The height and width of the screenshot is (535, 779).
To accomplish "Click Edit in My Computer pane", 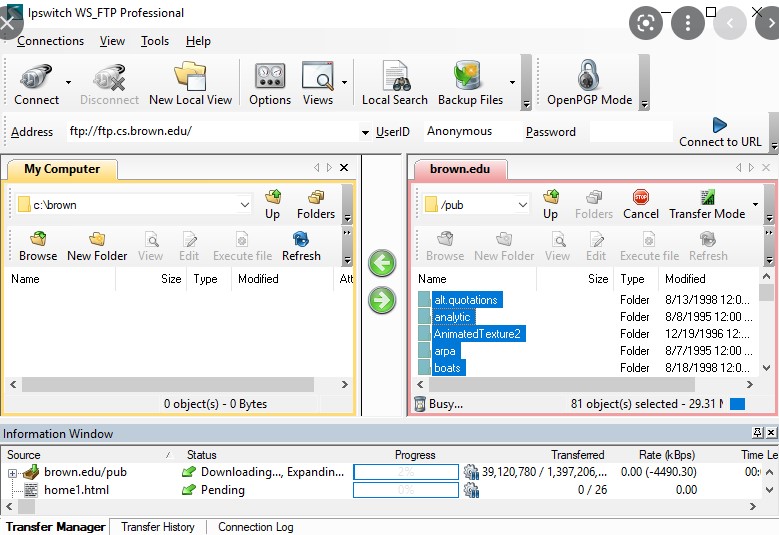I will [189, 246].
